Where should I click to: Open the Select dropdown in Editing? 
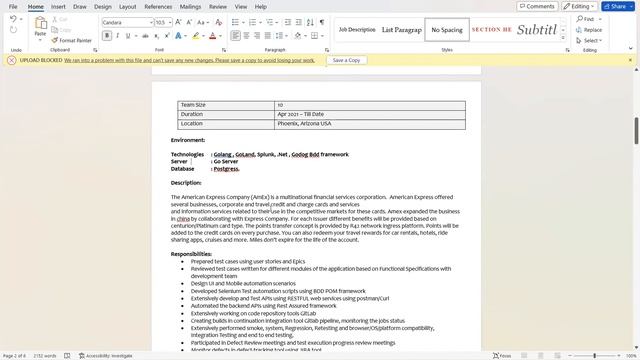tap(589, 40)
